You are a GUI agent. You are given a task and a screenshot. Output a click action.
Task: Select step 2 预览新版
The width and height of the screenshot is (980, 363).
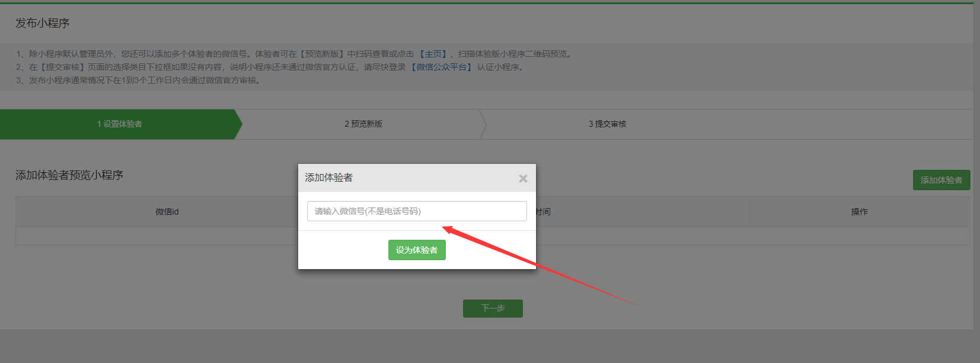coord(363,124)
